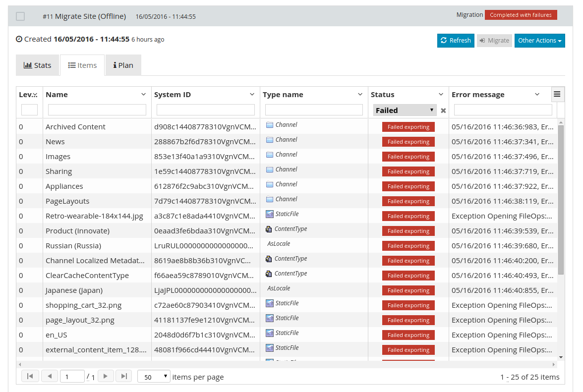Open the System ID column menu arrow
Image resolution: width=583 pixels, height=392 pixels.
(x=252, y=94)
